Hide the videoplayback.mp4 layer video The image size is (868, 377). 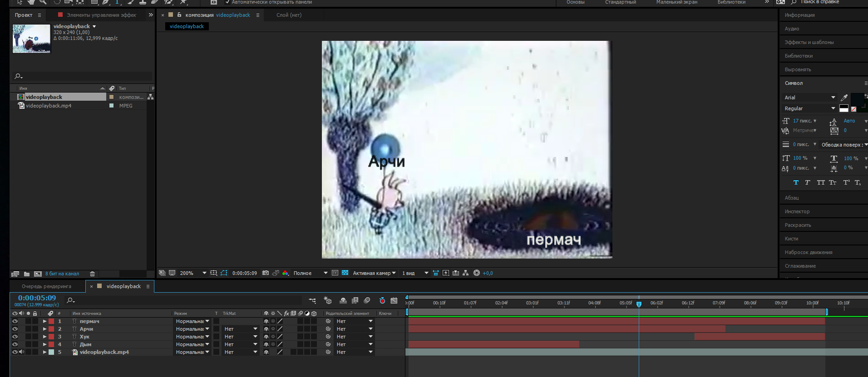pos(15,352)
